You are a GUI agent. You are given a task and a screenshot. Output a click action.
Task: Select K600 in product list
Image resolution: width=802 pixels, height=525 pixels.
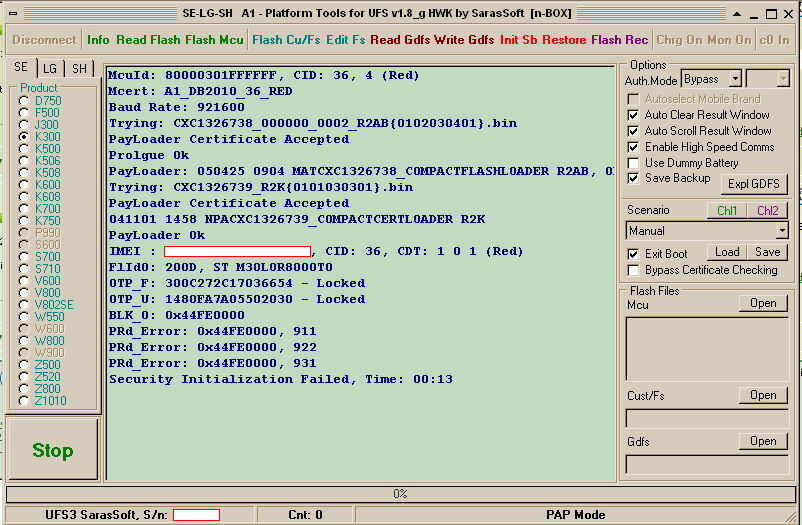(x=24, y=185)
